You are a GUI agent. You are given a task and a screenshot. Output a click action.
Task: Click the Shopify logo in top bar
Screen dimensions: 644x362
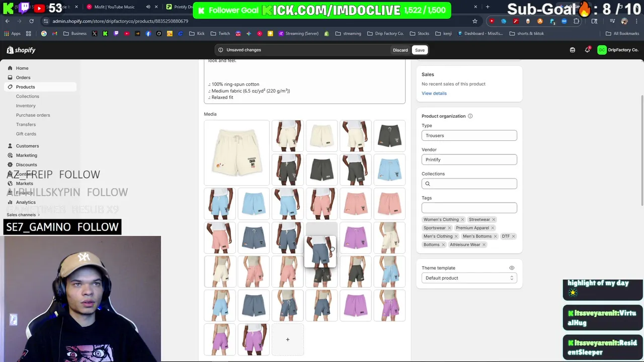(21, 50)
